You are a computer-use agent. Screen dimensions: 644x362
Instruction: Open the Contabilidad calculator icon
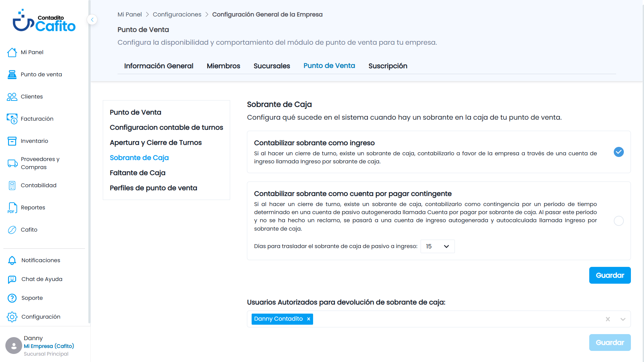12,186
